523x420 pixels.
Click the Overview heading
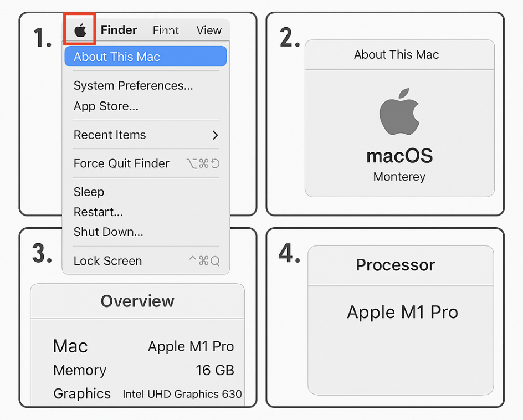click(137, 301)
